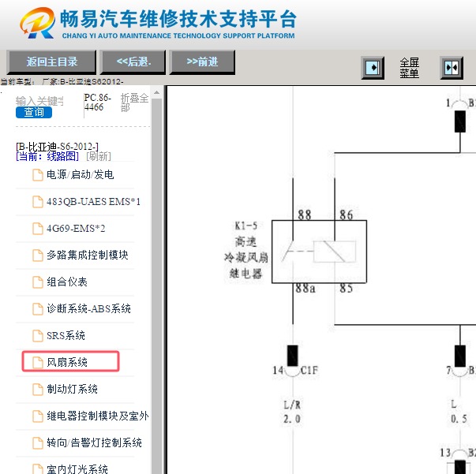Click the 返回主目录 button
The height and width of the screenshot is (474, 476).
[51, 62]
